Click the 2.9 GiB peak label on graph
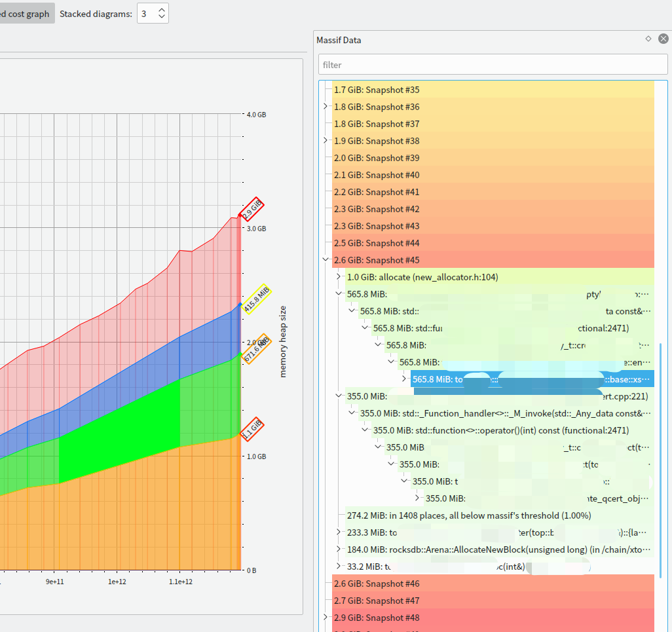Viewport: 672px width, 632px height. coord(252,210)
